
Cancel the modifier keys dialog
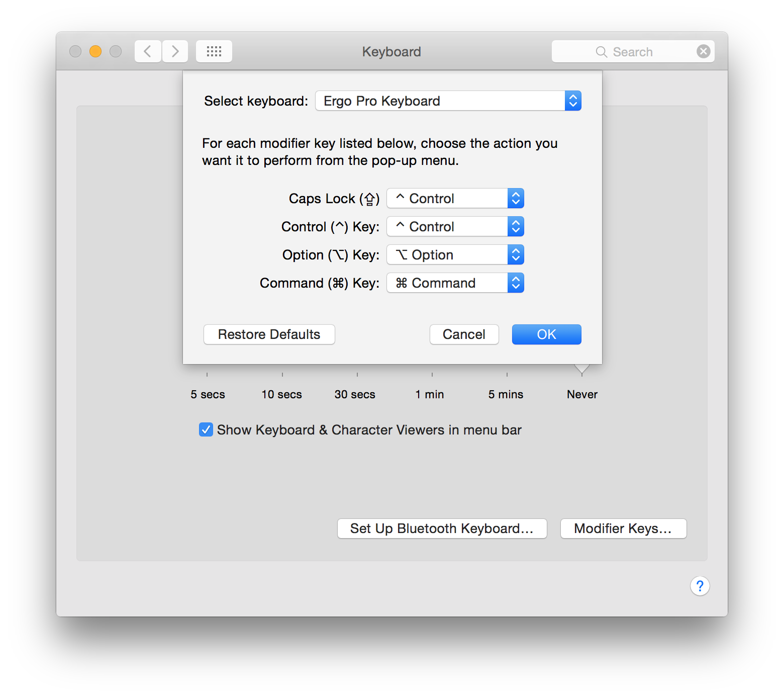tap(463, 334)
